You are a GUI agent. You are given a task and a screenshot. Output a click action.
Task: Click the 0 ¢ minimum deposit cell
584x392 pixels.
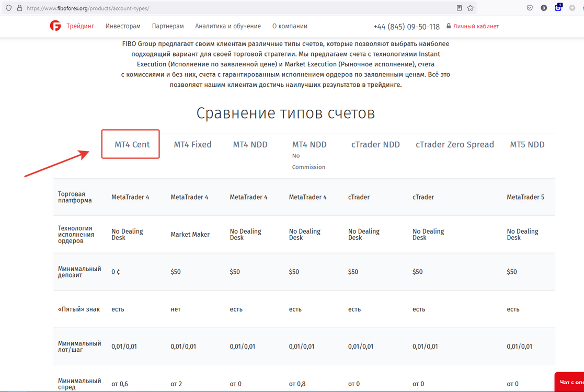(116, 272)
